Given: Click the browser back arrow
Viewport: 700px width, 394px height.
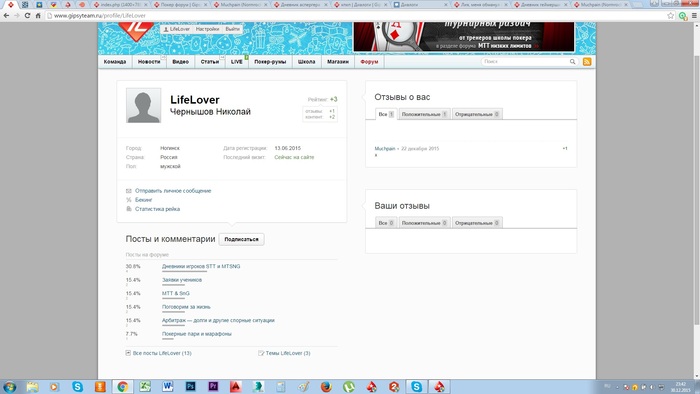Looking at the screenshot, I should point(6,15).
